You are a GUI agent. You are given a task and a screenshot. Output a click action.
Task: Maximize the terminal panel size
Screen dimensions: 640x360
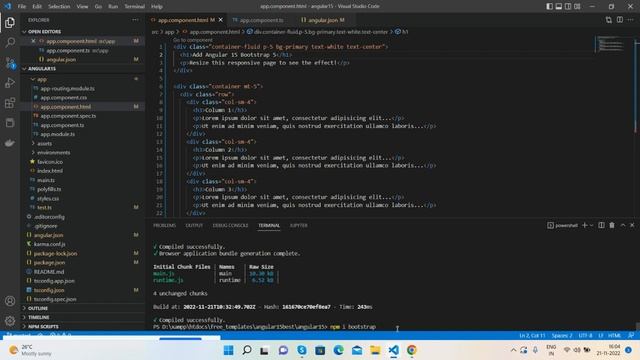[x=623, y=225]
